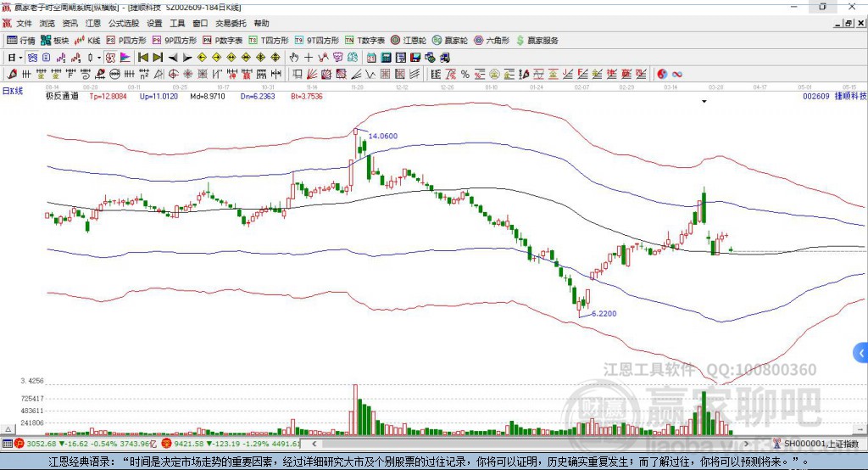Open the P数字表 tool
868x470 pixels.
(x=223, y=41)
